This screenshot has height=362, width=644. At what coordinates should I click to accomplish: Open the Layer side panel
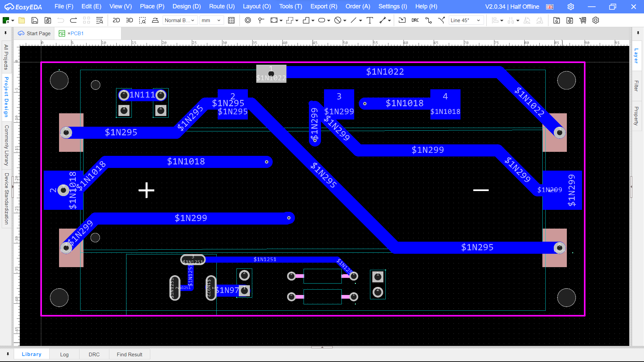(636, 56)
